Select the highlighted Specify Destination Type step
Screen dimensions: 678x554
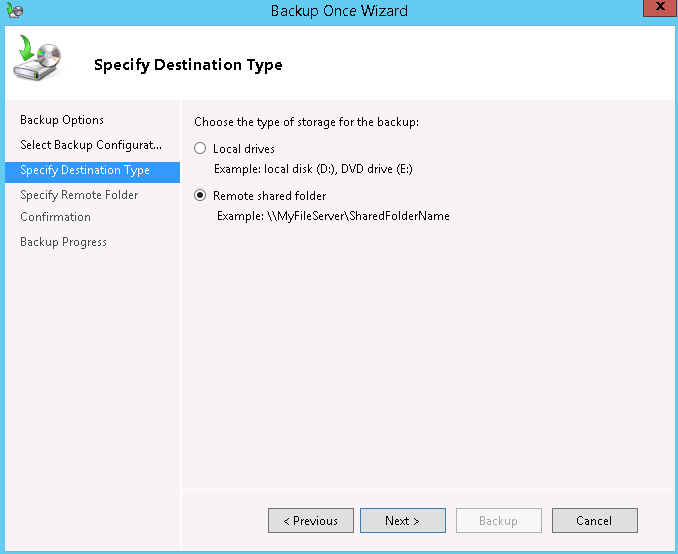tap(85, 170)
